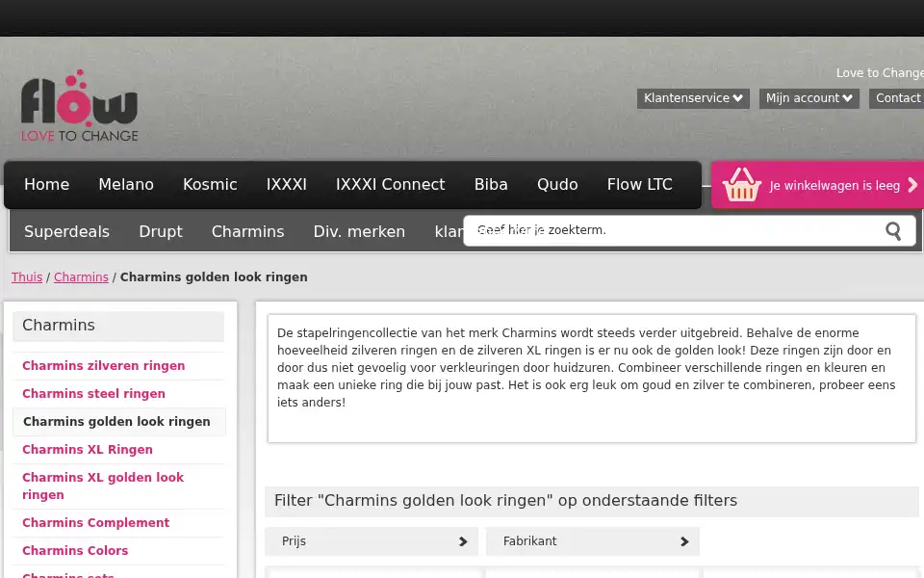Expand the Fabrikant filter
Viewport: 924px width, 578px height.
592,541
